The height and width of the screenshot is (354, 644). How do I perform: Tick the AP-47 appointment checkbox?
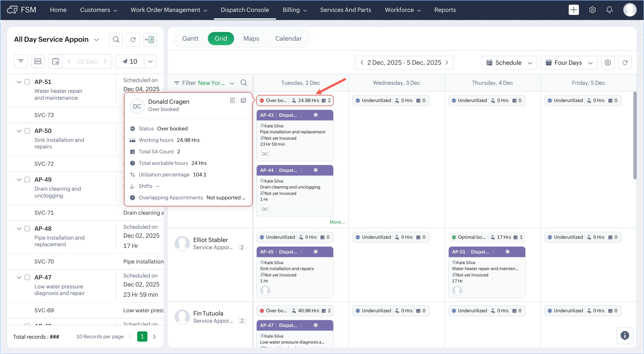coord(27,277)
